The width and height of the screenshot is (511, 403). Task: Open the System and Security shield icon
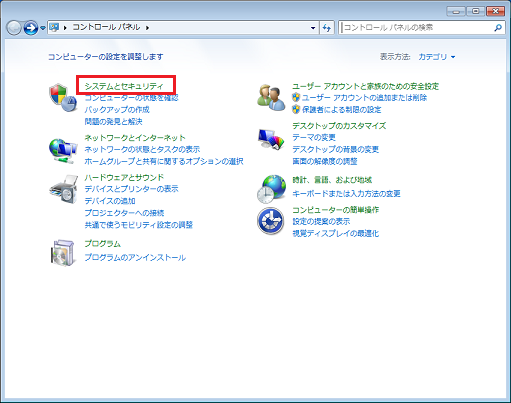(x=63, y=98)
